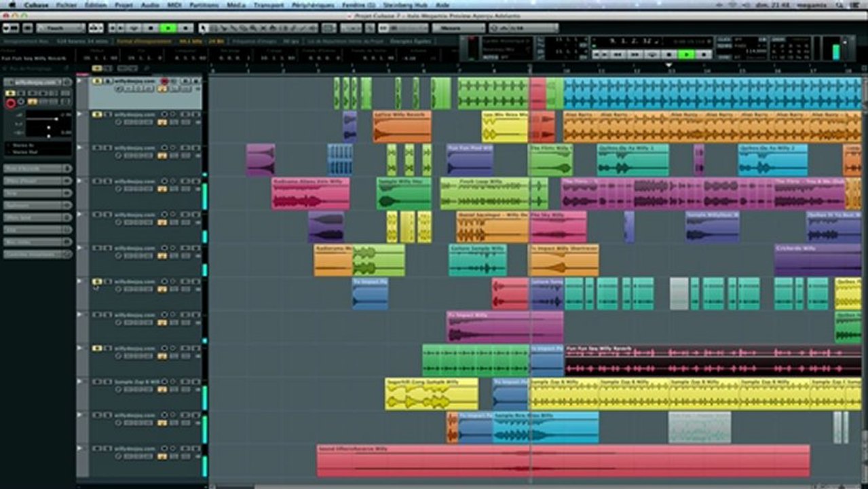Toggle TEMPO button in transport panel
The width and height of the screenshot is (868, 489).
coord(723,46)
